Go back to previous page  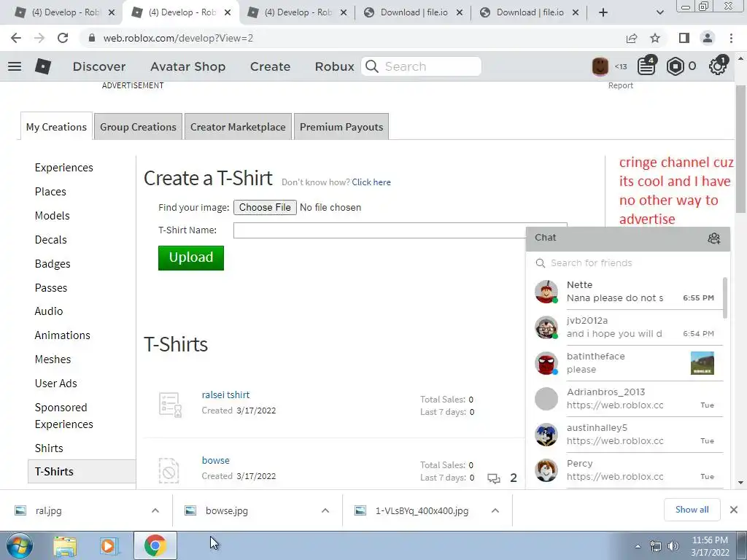[16, 38]
